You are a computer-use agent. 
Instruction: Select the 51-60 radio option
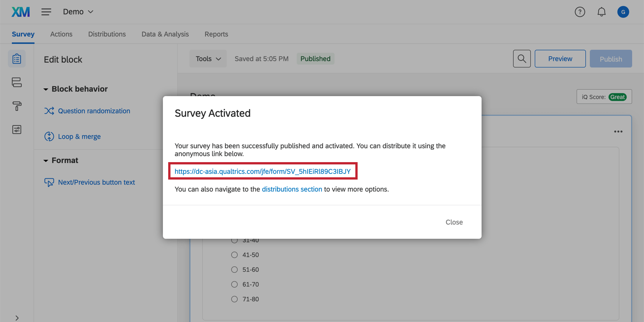pyautogui.click(x=234, y=270)
